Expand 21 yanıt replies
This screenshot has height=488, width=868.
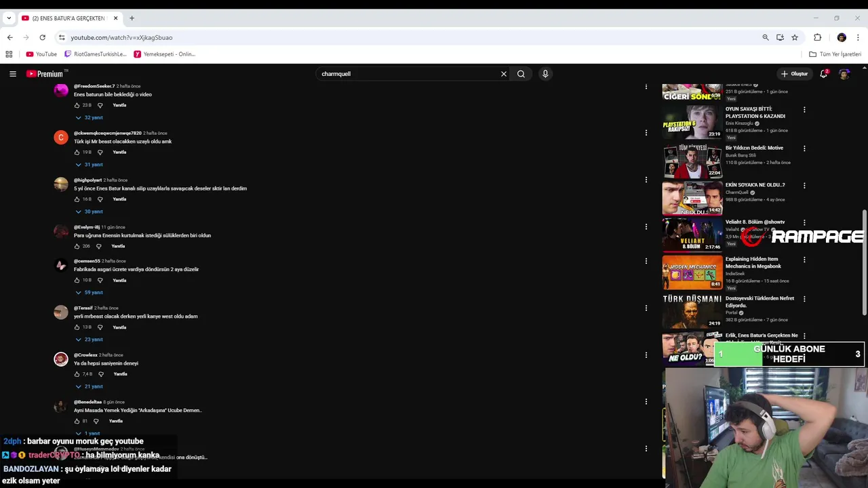click(x=89, y=386)
